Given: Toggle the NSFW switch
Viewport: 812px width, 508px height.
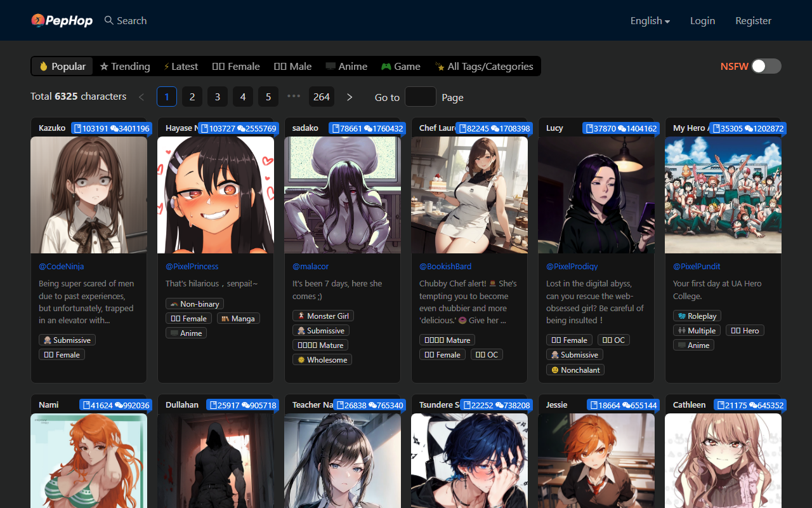Looking at the screenshot, I should coord(766,66).
